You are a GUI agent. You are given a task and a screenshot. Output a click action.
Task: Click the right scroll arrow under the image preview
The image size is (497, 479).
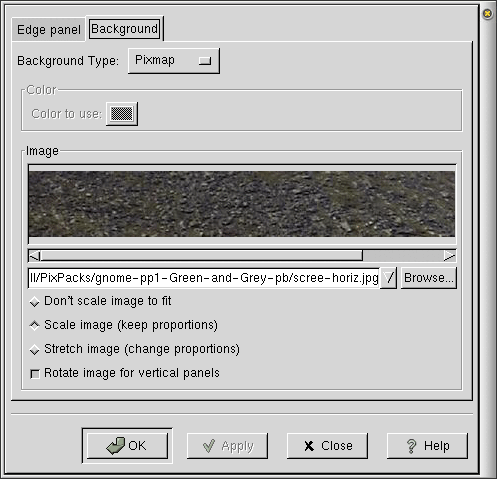coord(450,256)
